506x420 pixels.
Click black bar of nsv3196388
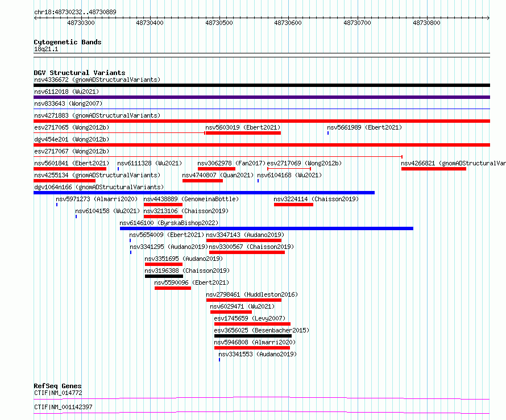click(x=164, y=276)
